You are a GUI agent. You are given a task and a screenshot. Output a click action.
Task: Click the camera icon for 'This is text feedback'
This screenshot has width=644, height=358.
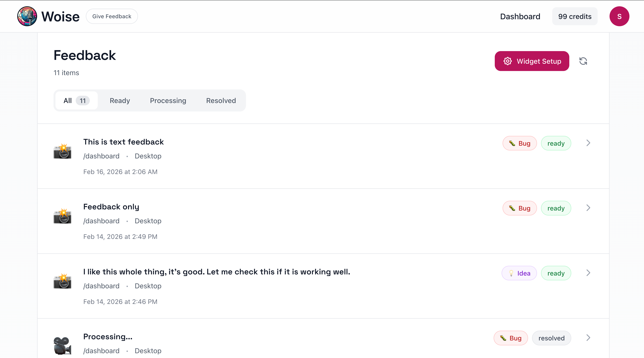click(62, 150)
